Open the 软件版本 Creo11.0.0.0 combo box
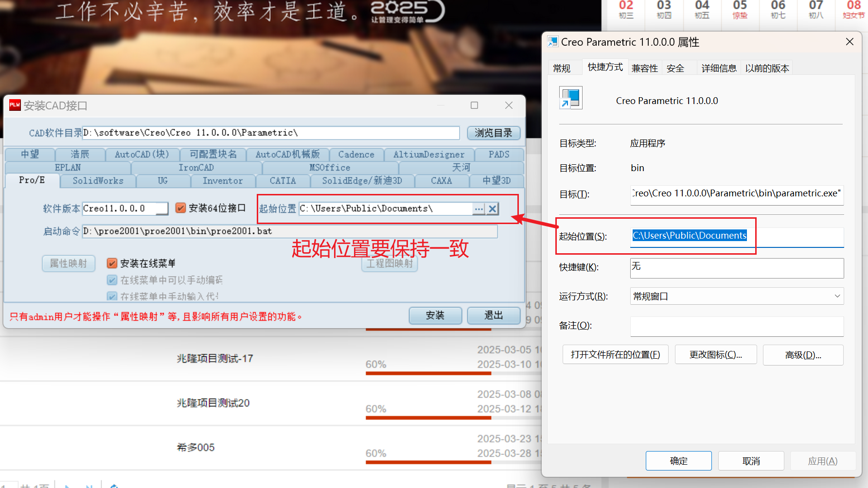Viewport: 868px width, 488px height. coord(125,209)
